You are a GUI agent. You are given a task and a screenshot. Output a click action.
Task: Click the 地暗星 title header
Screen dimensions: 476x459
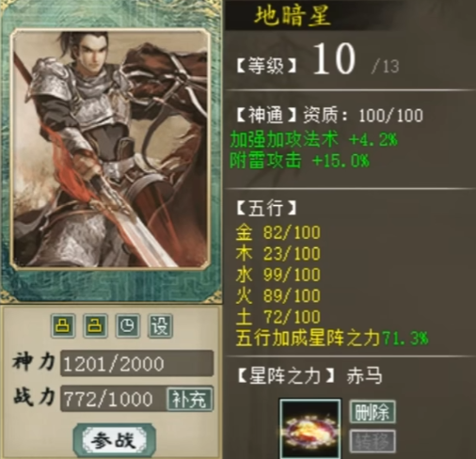[x=293, y=16]
